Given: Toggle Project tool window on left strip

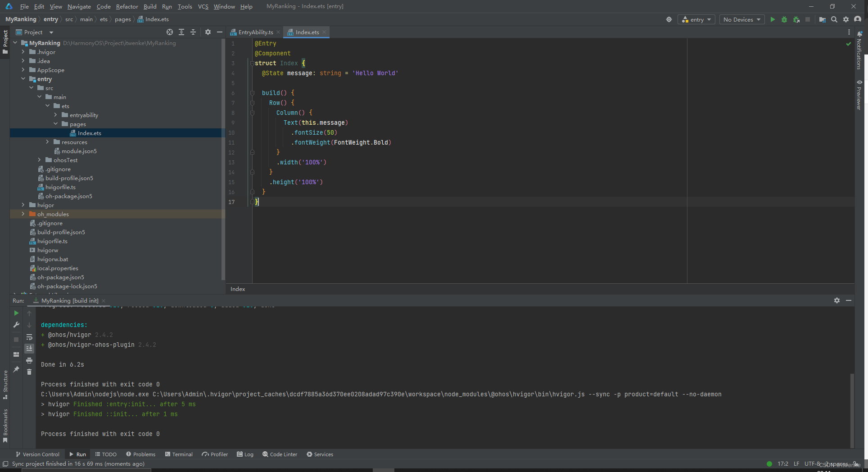Looking at the screenshot, I should coord(5,42).
